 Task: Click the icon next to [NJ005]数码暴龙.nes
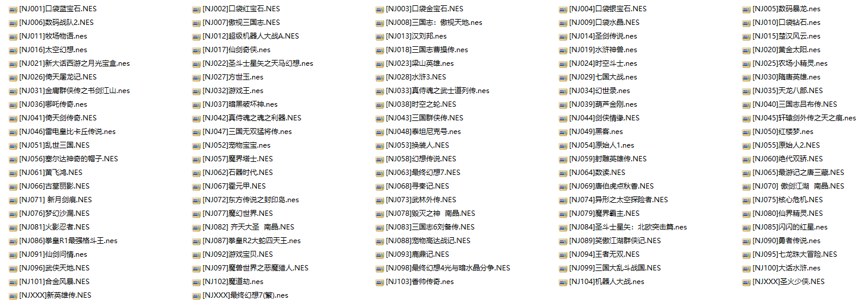pyautogui.click(x=746, y=9)
